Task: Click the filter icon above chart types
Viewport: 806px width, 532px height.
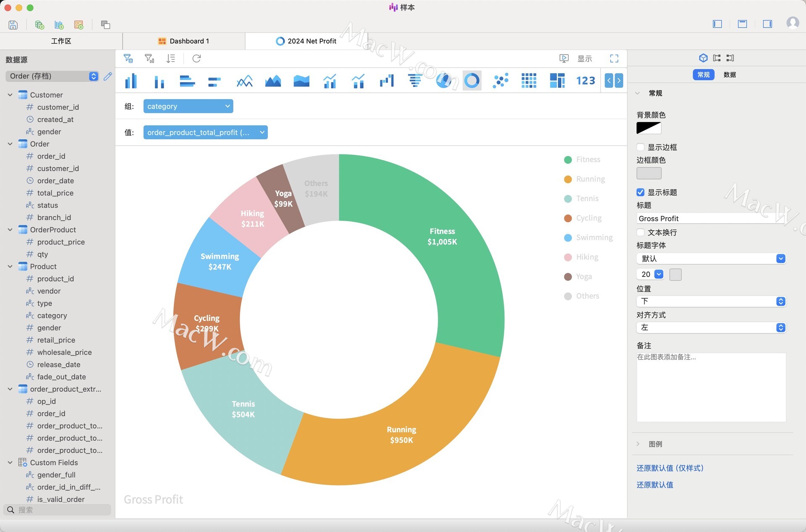Action: (128, 58)
